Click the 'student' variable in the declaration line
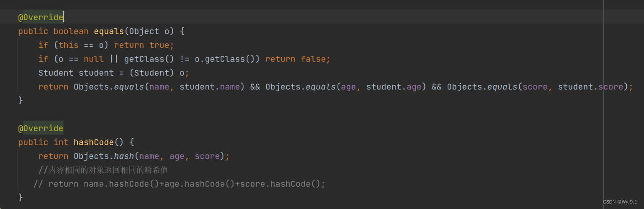The height and width of the screenshot is (209, 644). click(96, 73)
